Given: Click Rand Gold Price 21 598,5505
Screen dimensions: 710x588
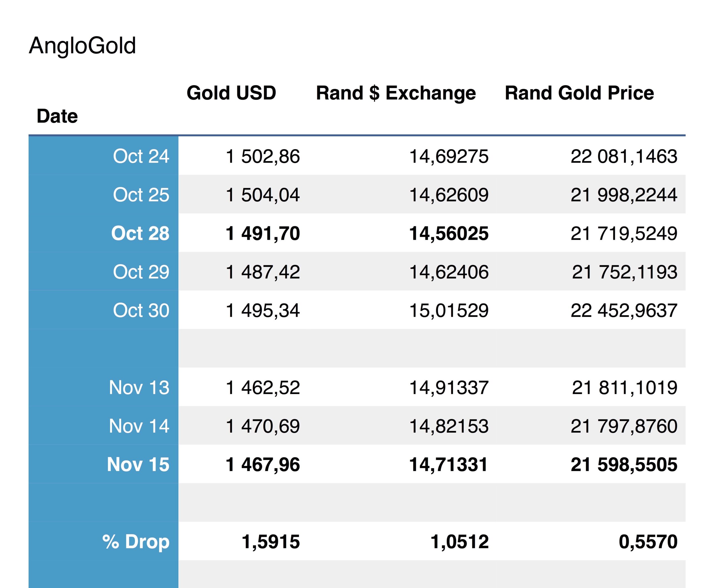Looking at the screenshot, I should click(624, 465).
